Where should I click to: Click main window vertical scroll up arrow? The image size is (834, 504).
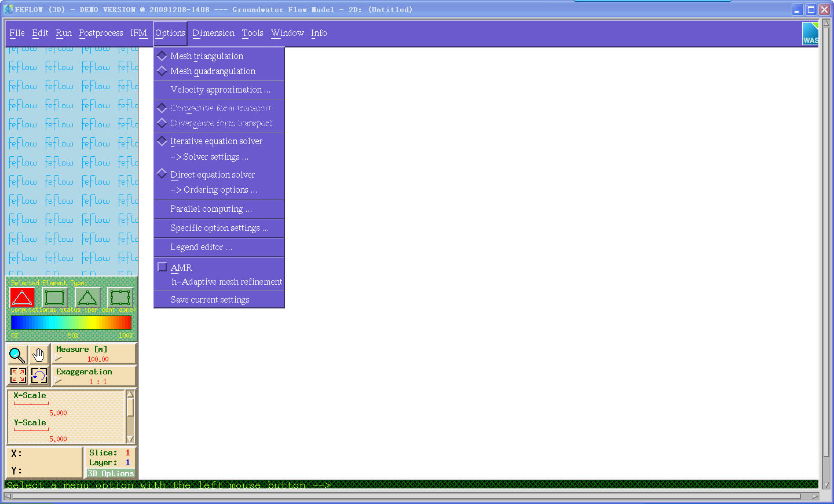pyautogui.click(x=826, y=23)
